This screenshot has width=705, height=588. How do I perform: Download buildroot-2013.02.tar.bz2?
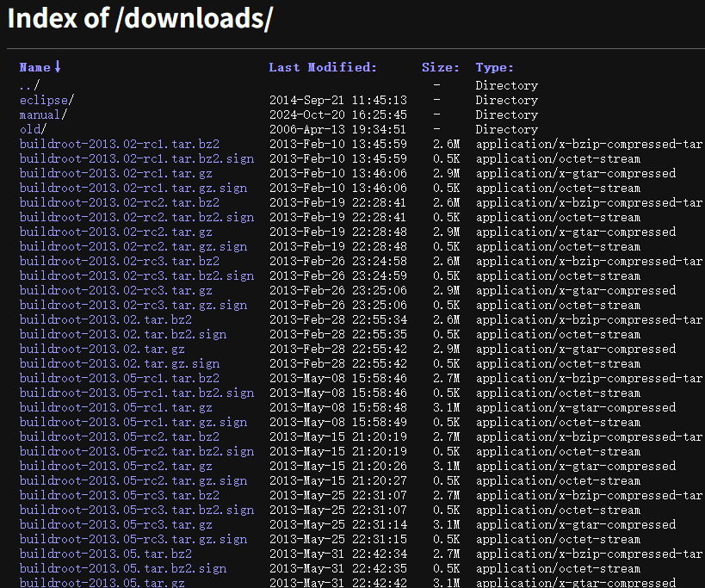pos(106,319)
